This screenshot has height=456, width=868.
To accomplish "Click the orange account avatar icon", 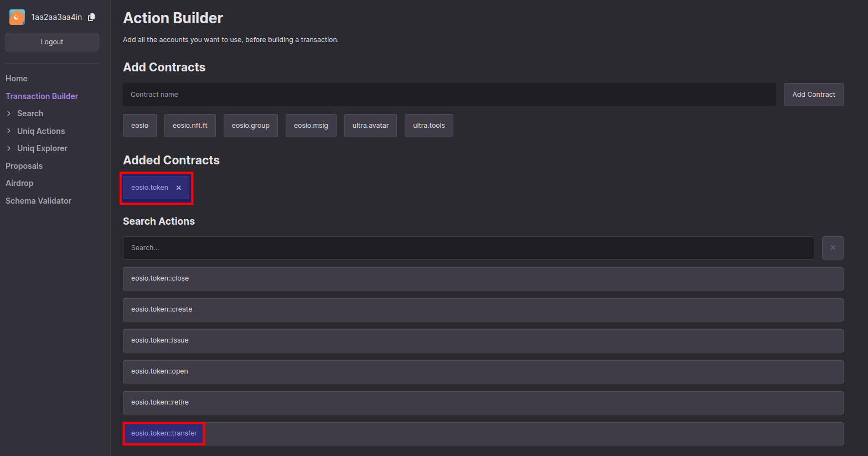I will click(x=17, y=17).
